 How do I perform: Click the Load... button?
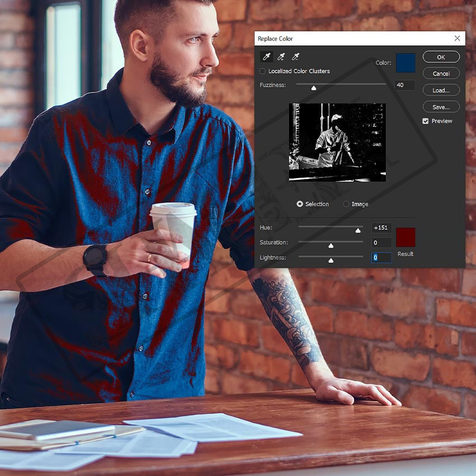tap(441, 90)
